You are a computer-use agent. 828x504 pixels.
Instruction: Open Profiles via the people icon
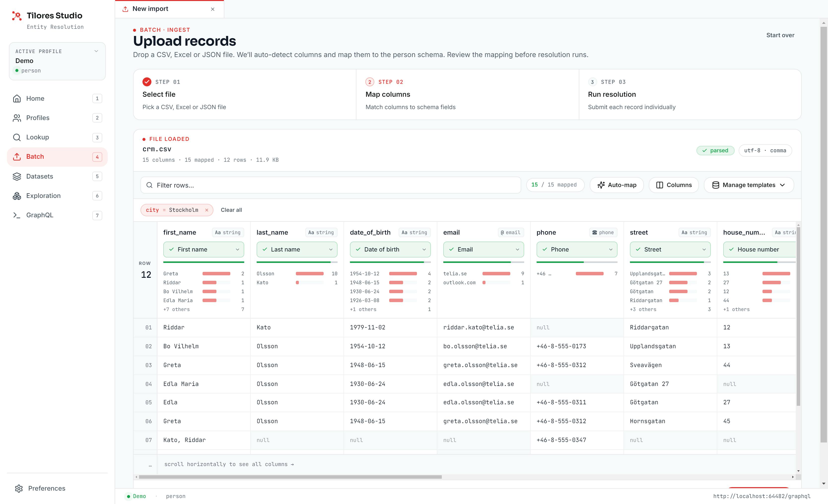point(17,118)
